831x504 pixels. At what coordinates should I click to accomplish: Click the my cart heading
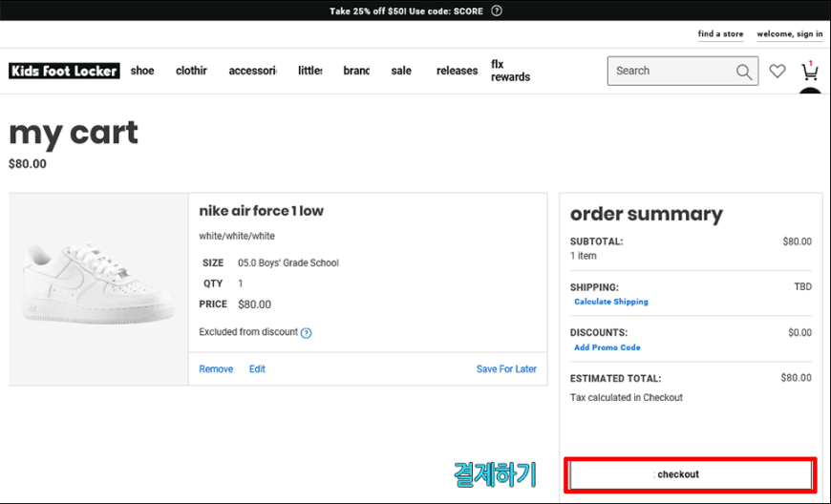[74, 134]
